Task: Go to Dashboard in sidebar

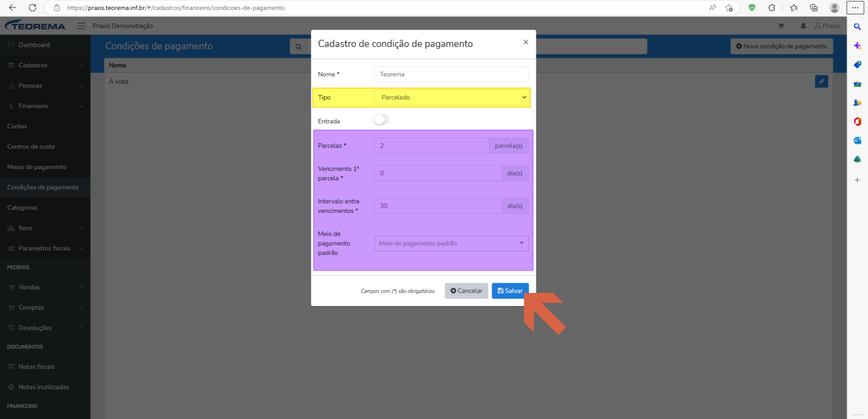Action: click(x=45, y=45)
